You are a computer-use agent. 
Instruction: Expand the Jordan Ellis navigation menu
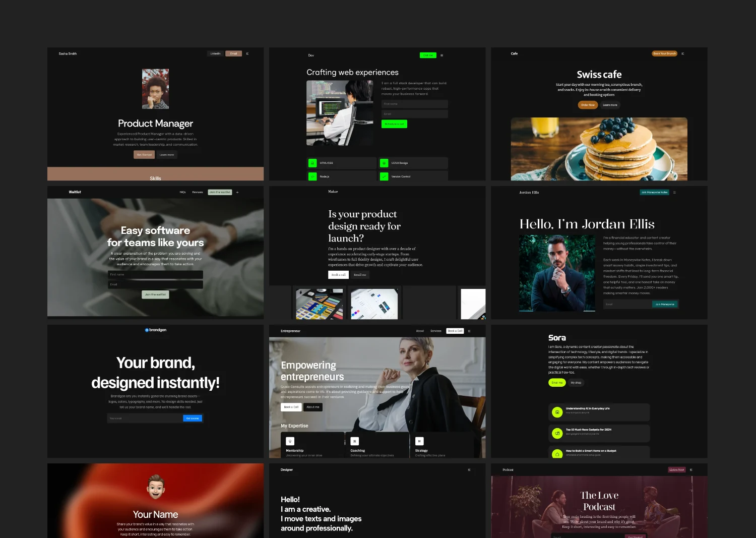click(x=674, y=192)
